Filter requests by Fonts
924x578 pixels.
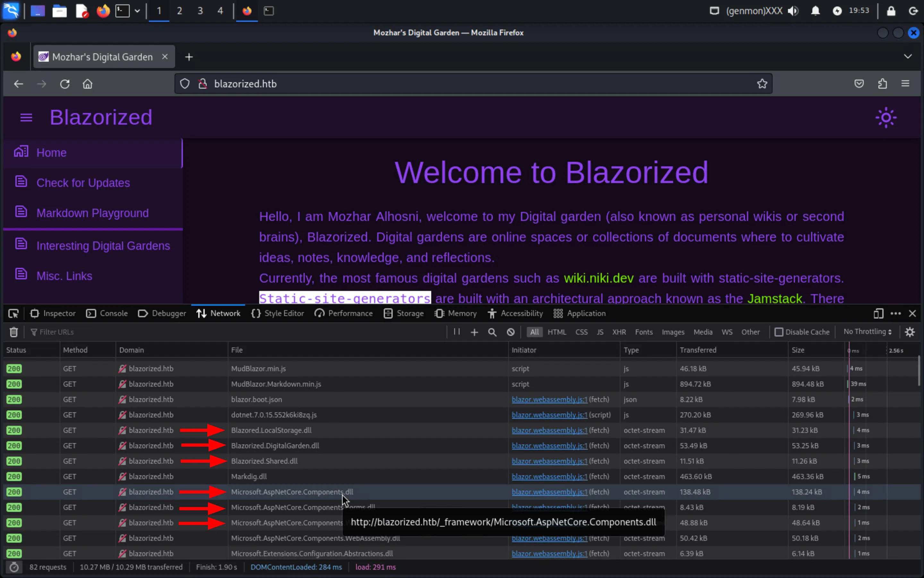click(644, 332)
